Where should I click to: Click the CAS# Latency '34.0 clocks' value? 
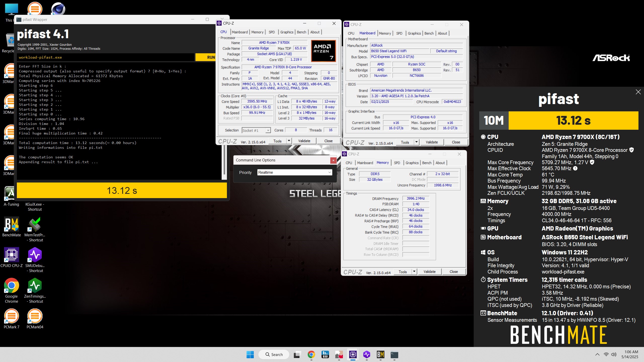point(416,210)
